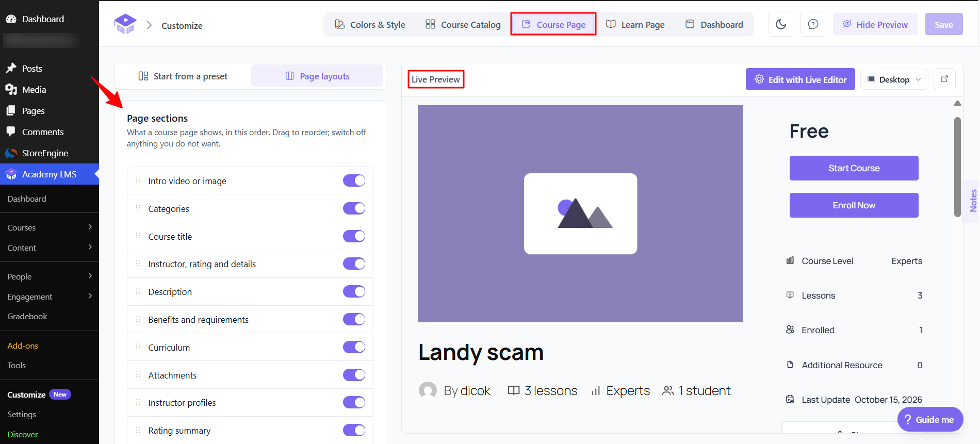The height and width of the screenshot is (444, 980).
Task: Click drag handle for Intro video or image
Action: coord(138,180)
